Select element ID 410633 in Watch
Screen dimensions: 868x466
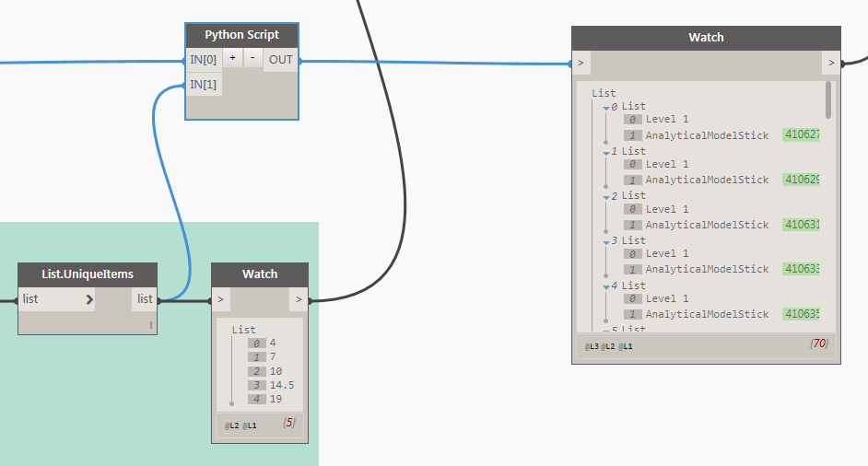pos(801,268)
